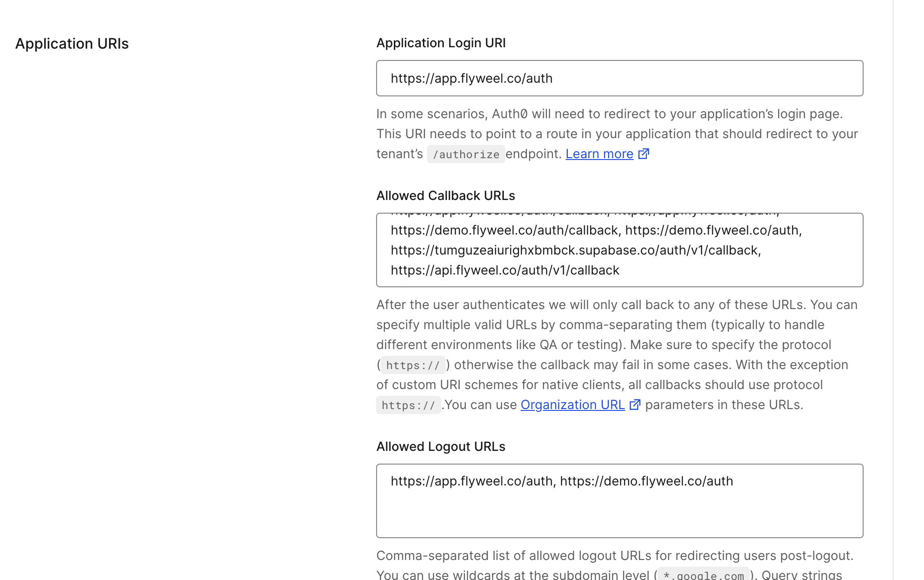Select the /authorize endpoint code snippet
This screenshot has width=924, height=580.
(x=466, y=154)
